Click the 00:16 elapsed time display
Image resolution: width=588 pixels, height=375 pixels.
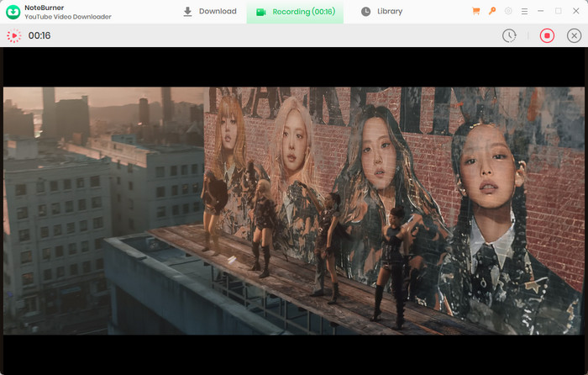point(39,36)
